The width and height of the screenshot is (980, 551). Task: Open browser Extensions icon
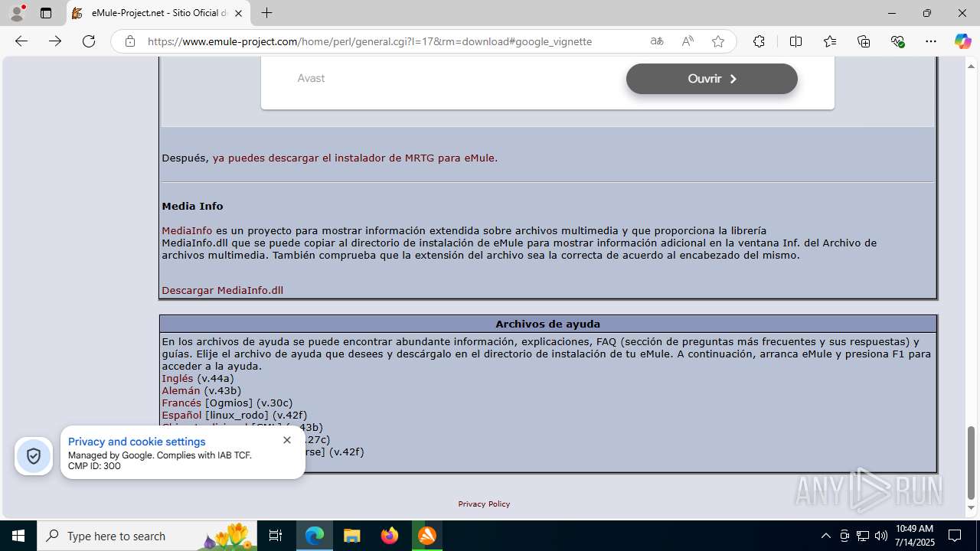coord(759,41)
